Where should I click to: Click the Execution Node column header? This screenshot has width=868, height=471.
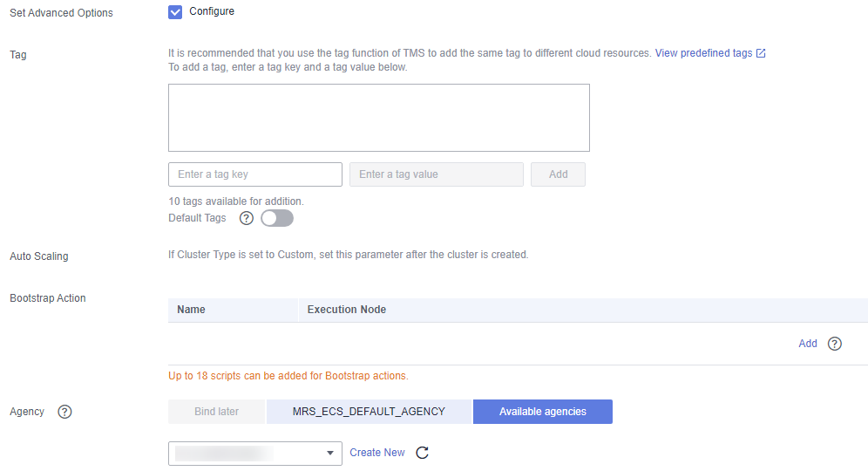(347, 310)
